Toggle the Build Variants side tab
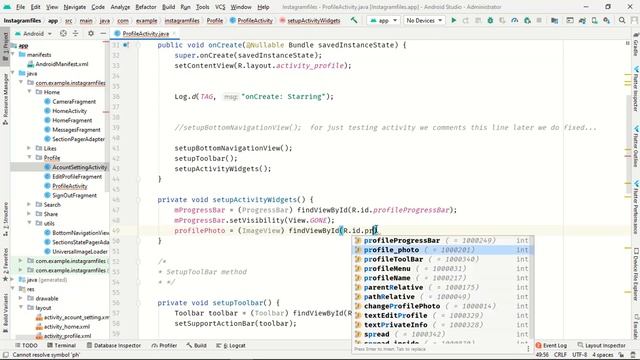The width and height of the screenshot is (640, 360). point(5,313)
